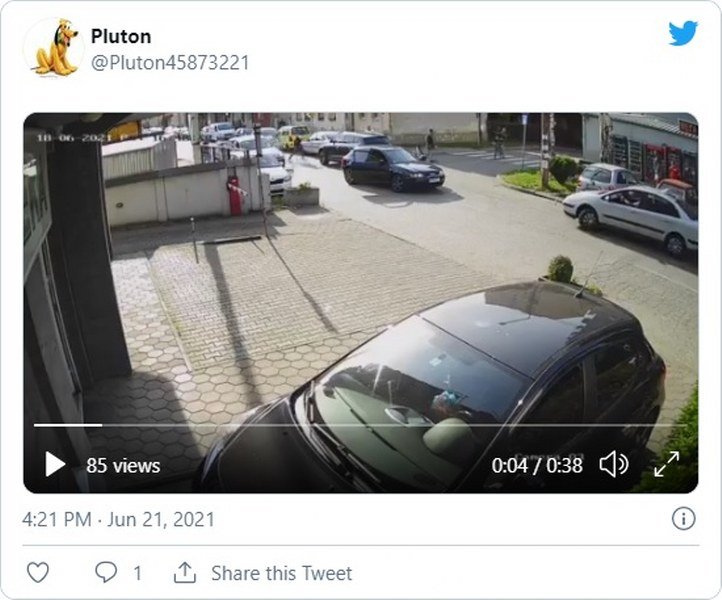Click the share upload arrow icon
This screenshot has width=722, height=600.
(184, 573)
